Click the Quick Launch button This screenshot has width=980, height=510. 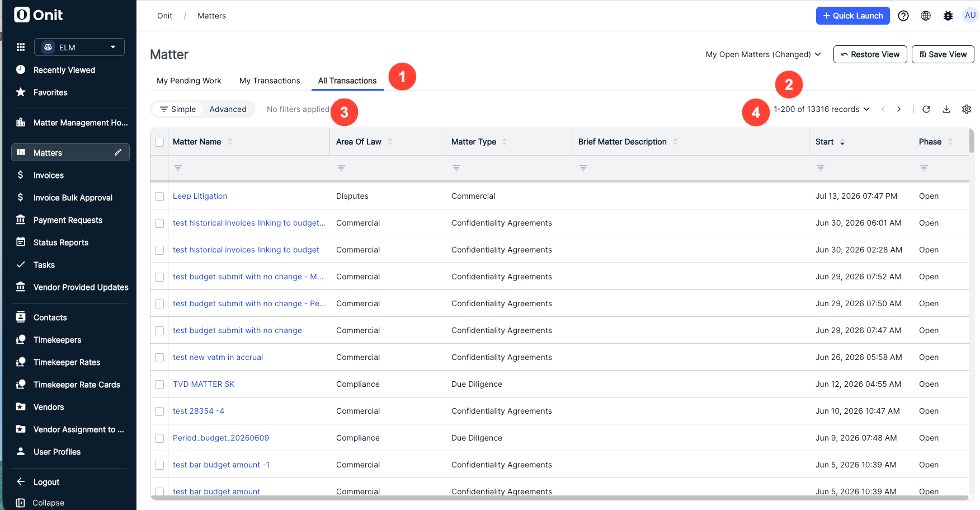click(x=853, y=16)
